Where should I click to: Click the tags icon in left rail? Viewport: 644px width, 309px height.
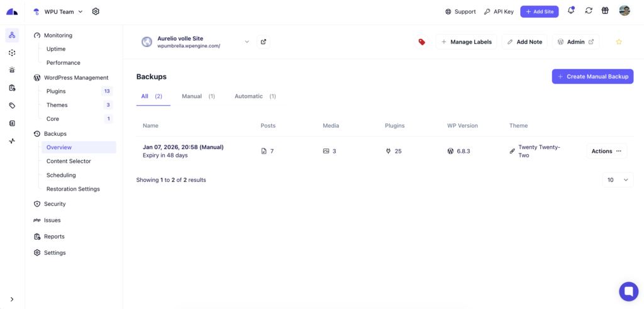12,106
